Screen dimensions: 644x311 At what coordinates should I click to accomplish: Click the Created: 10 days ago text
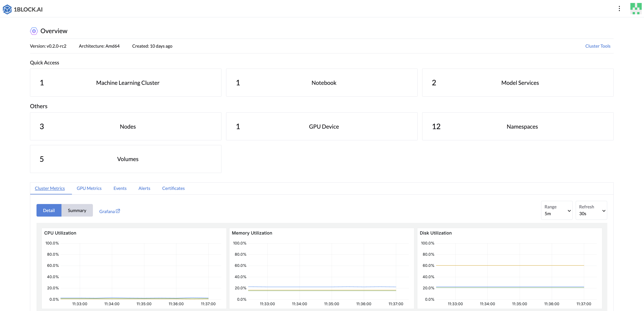click(x=152, y=46)
